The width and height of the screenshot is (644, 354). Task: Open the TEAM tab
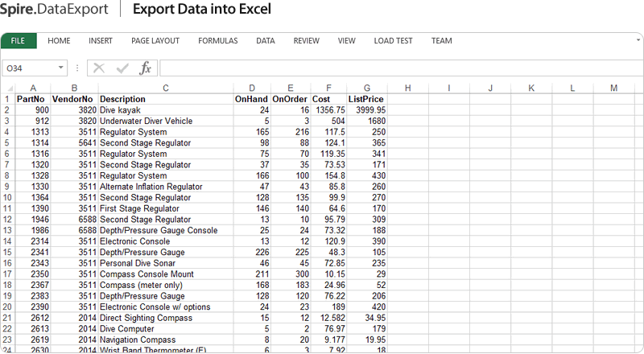click(x=441, y=41)
